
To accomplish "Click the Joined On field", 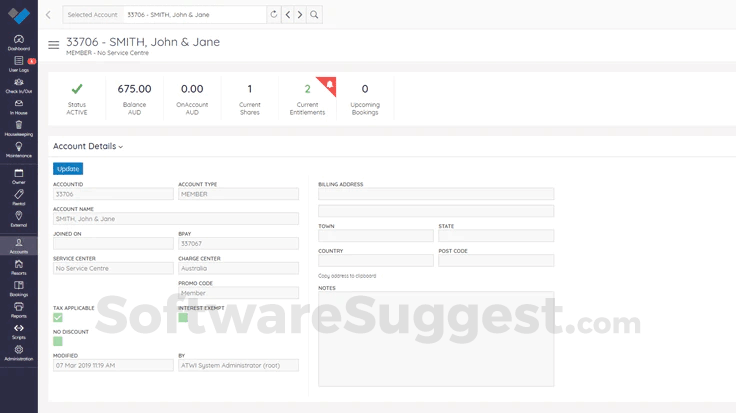I will (x=113, y=243).
